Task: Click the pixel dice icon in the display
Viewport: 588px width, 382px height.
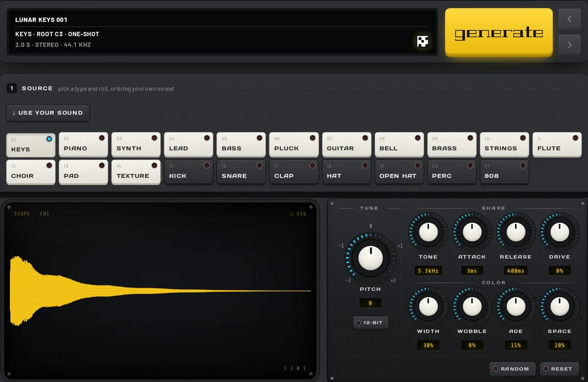Action: [x=422, y=41]
